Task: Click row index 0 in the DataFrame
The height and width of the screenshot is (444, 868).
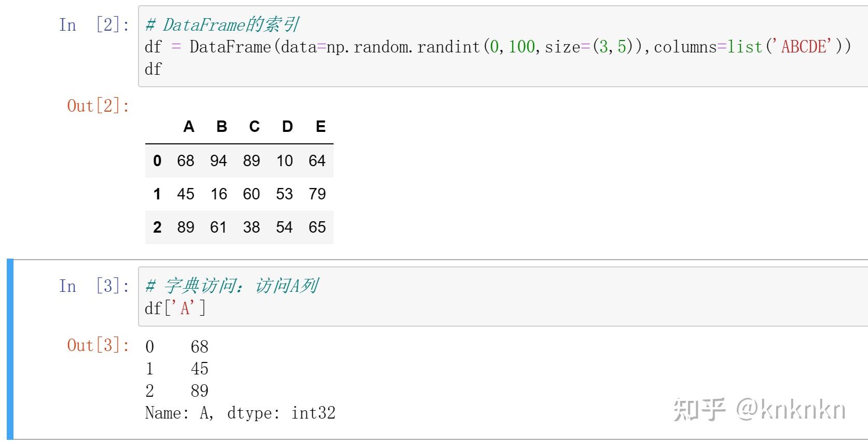Action: pyautogui.click(x=157, y=161)
